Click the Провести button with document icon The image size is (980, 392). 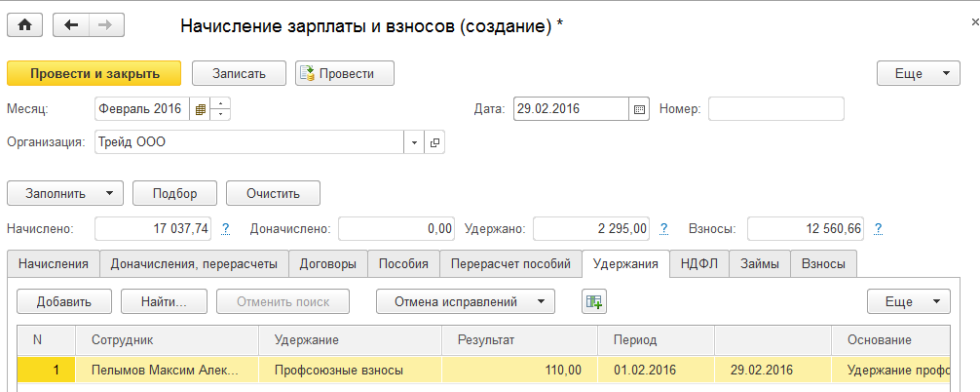[x=344, y=73]
